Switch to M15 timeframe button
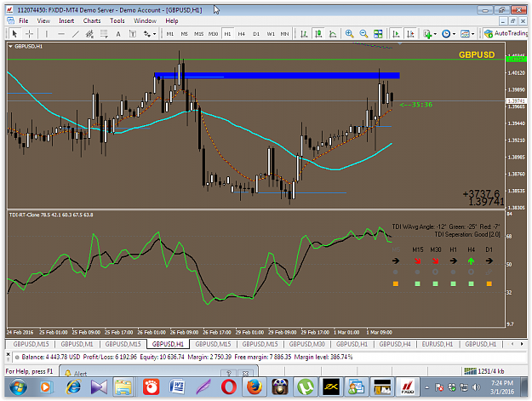 pyautogui.click(x=198, y=33)
